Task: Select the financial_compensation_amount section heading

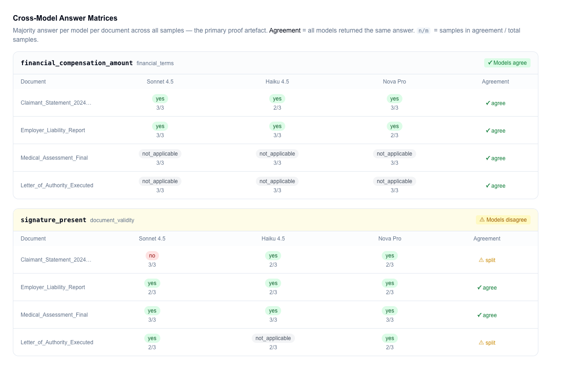Action: point(77,63)
